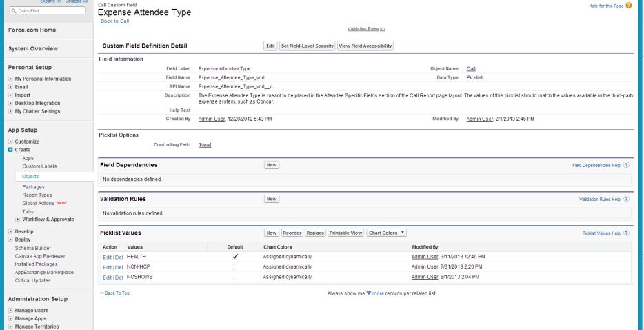Click the blue show more records arrow
This screenshot has height=330, width=644.
pyautogui.click(x=369, y=293)
